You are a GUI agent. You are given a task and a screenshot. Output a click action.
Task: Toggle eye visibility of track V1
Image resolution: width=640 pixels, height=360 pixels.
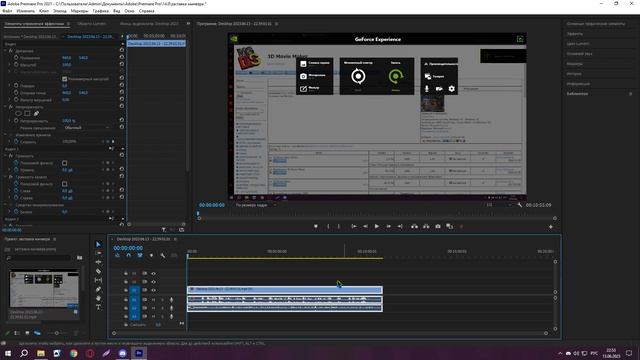click(153, 290)
